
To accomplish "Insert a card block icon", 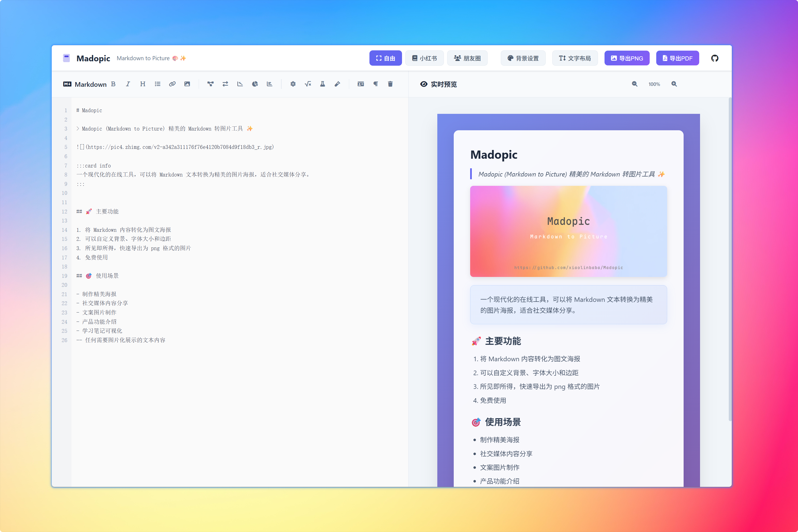I will (361, 84).
